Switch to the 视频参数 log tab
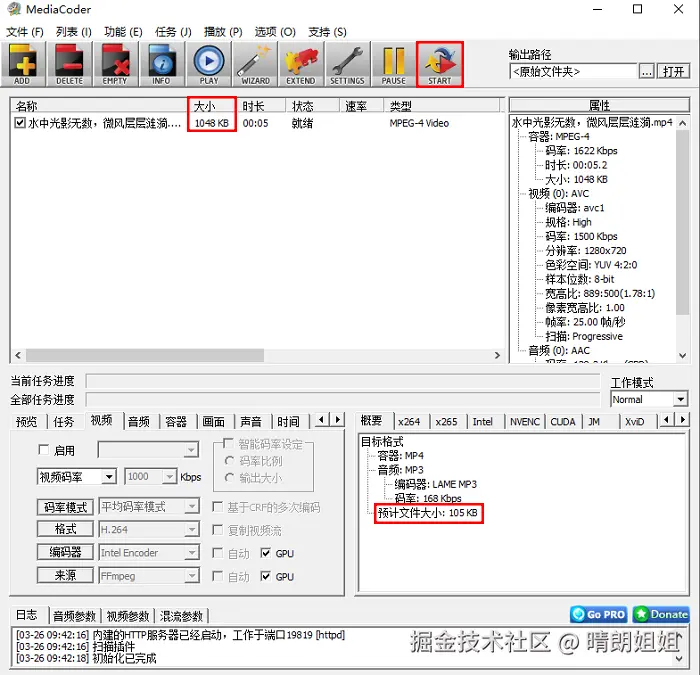Screen dimensions: 700x675 [128, 616]
